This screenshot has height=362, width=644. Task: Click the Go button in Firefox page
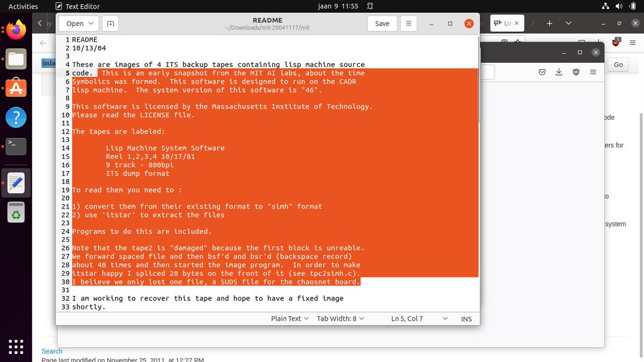[618, 64]
